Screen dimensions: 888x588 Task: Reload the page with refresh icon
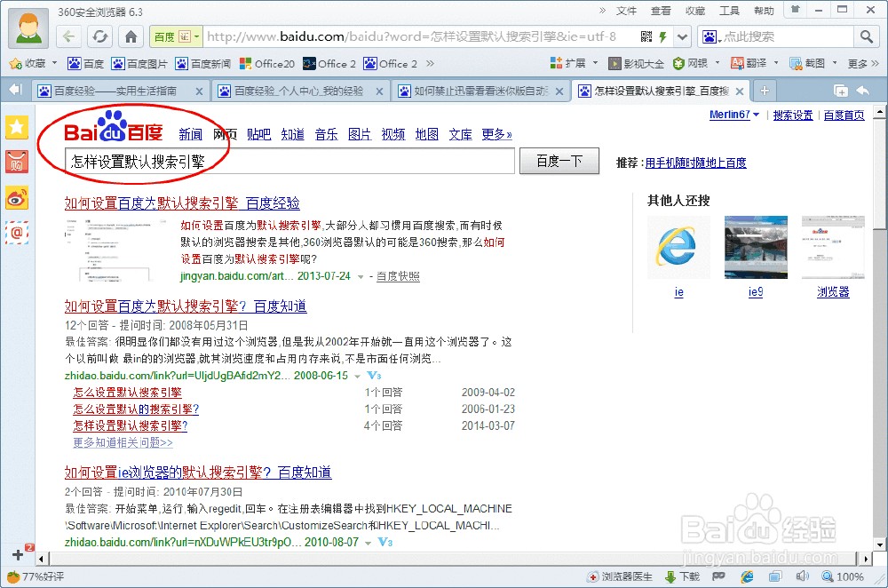pos(99,36)
